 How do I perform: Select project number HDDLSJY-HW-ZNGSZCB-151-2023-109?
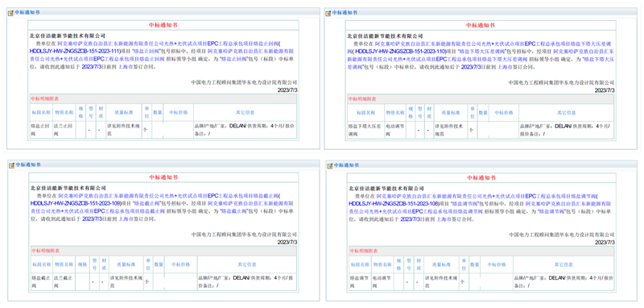pyautogui.click(x=76, y=203)
